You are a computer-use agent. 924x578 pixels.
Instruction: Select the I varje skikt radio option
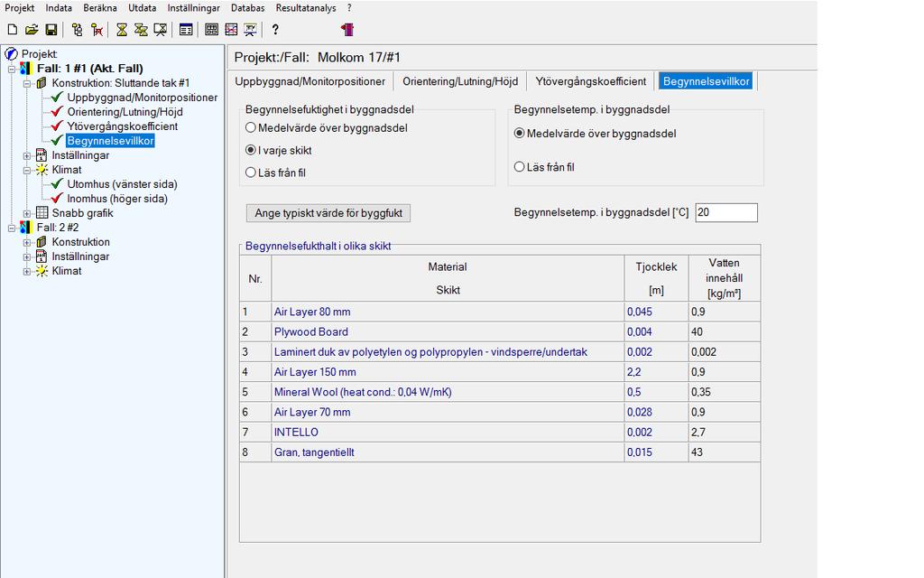[x=251, y=150]
